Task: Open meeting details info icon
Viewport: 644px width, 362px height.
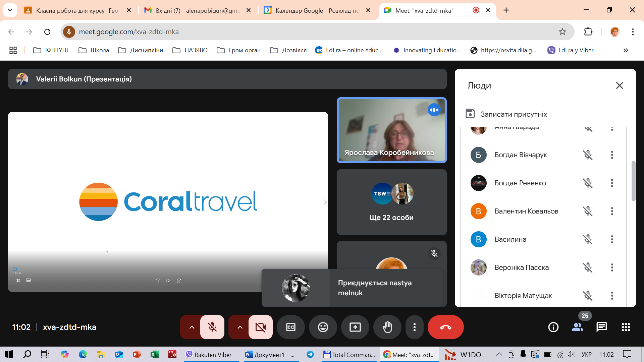Action: click(x=553, y=327)
